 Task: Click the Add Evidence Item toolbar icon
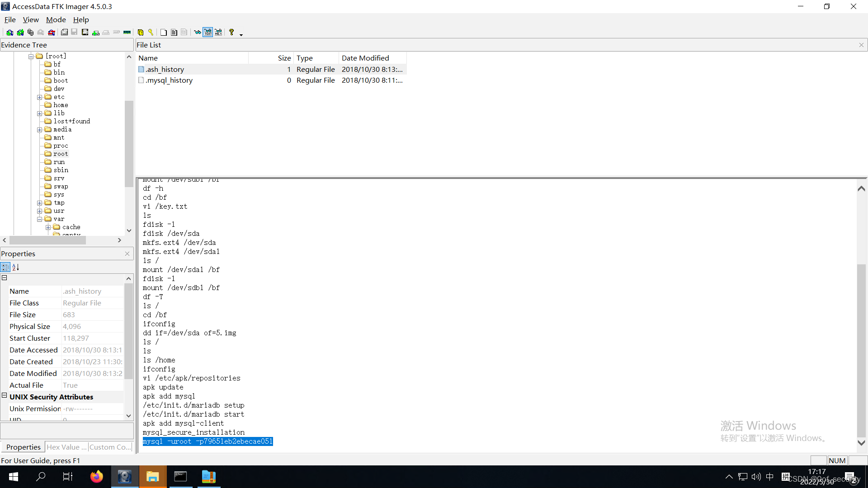[x=9, y=33]
